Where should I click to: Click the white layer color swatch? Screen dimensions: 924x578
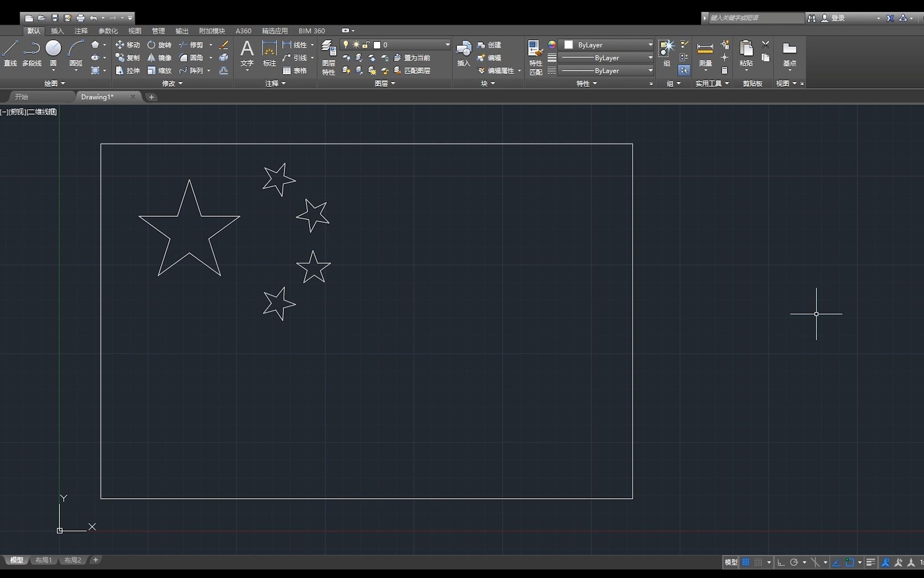point(377,45)
